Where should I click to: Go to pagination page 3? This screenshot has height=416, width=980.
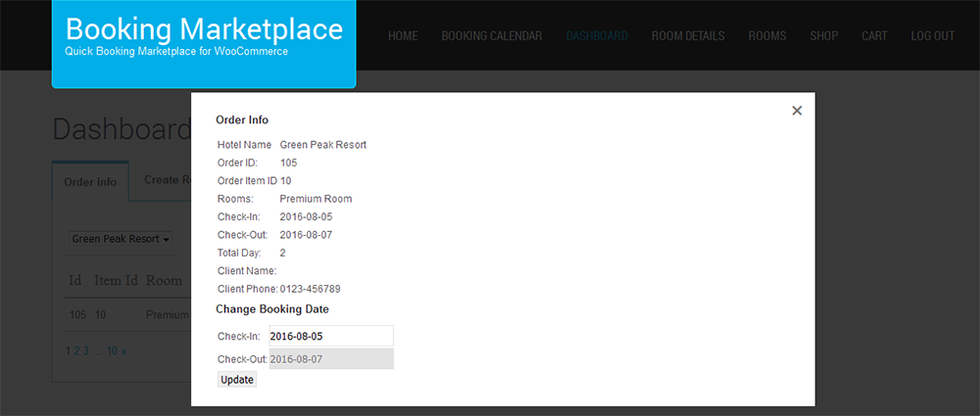coord(86,351)
